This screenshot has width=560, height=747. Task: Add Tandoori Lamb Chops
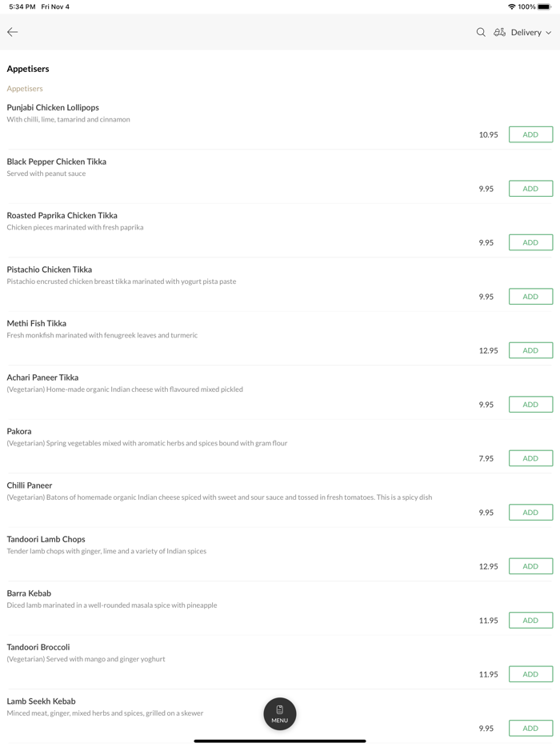tap(530, 566)
